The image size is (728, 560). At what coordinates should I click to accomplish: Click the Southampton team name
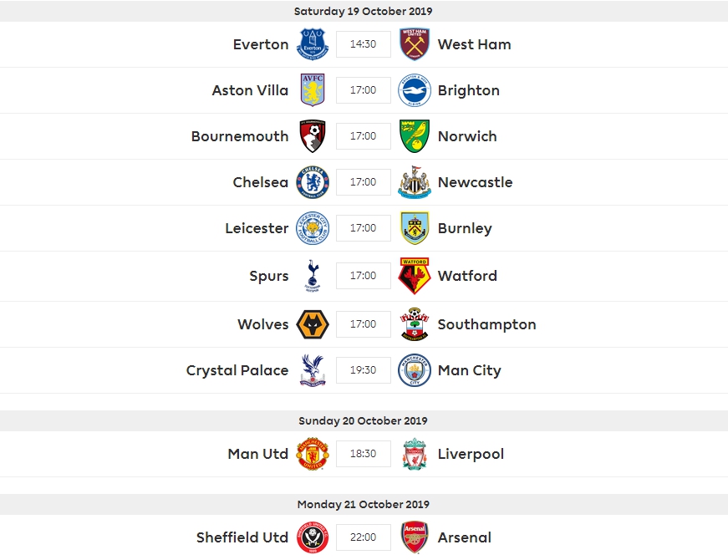[486, 324]
